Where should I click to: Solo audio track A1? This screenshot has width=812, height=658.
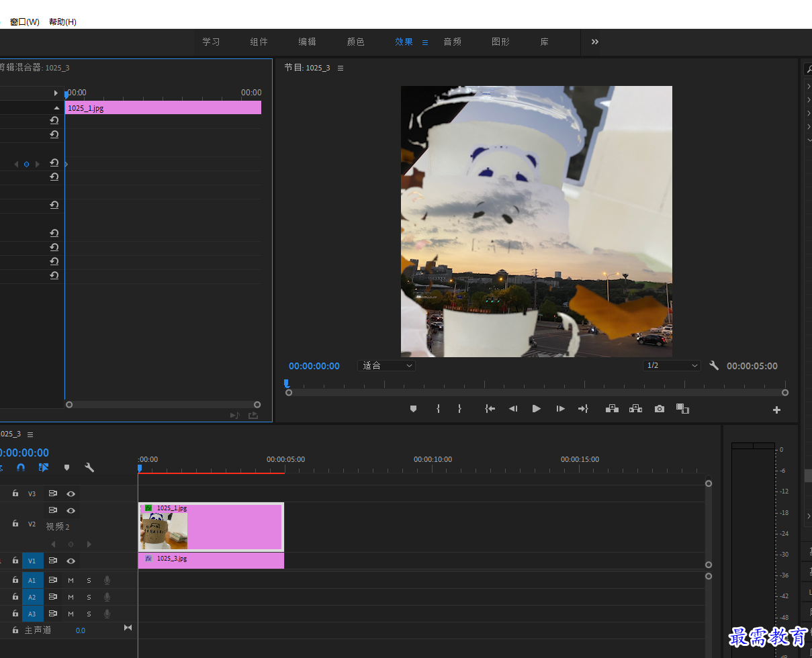tap(89, 579)
